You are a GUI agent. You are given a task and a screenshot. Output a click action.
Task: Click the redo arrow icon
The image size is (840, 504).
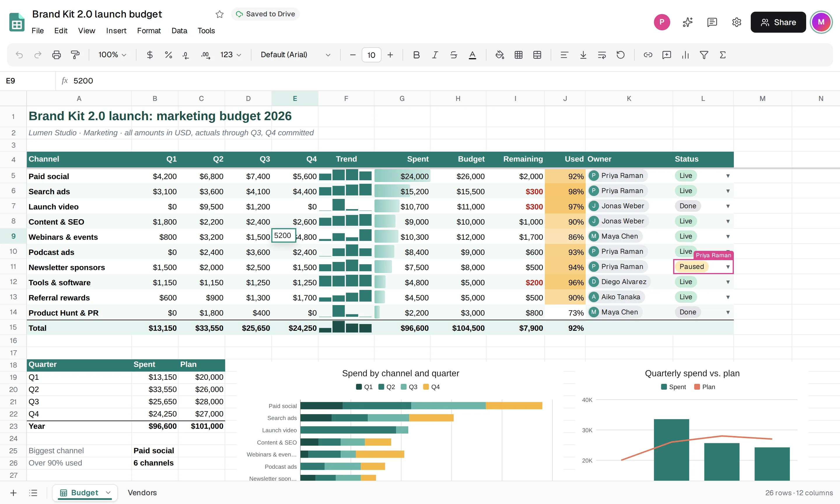point(38,55)
